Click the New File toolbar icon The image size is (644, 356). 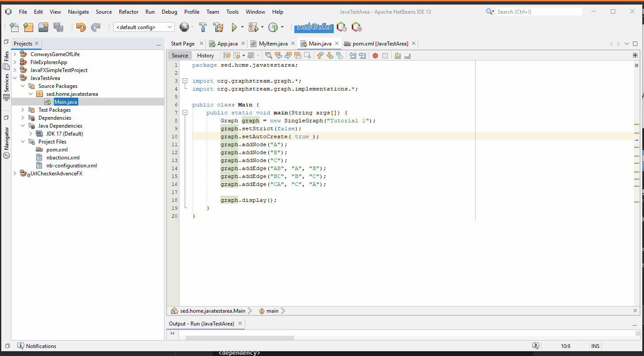click(14, 27)
